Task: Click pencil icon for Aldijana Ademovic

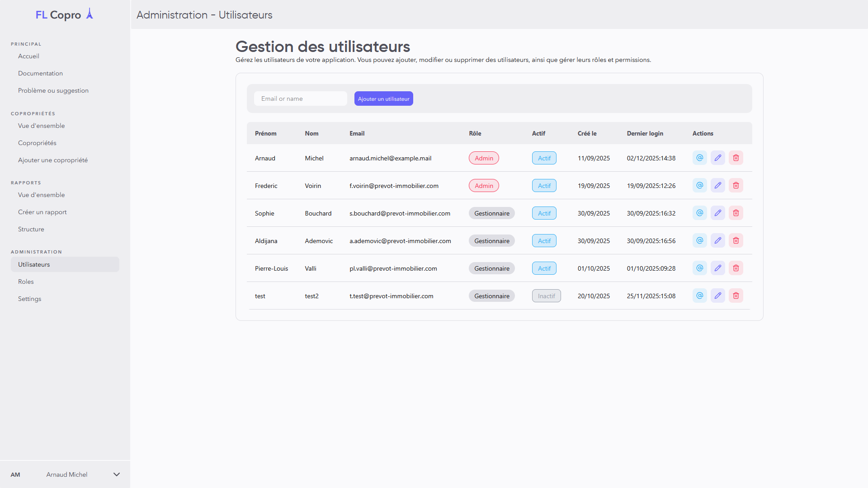Action: pos(717,240)
